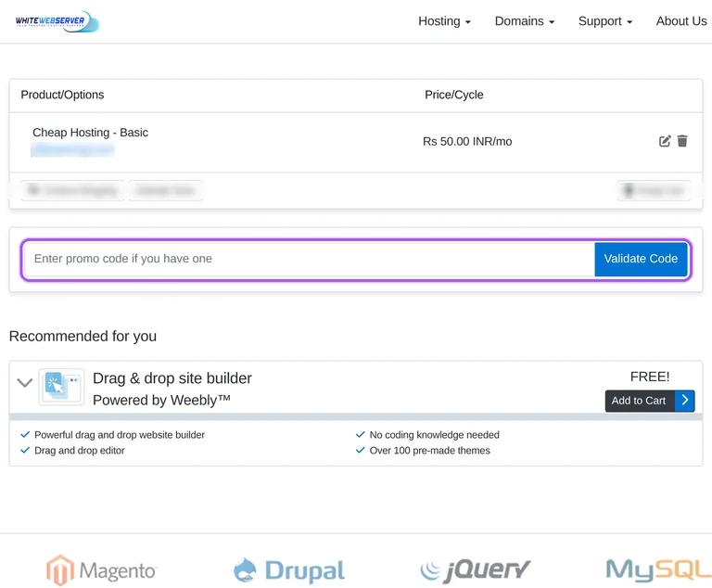Click the Drag and drop editor text

[x=80, y=451]
